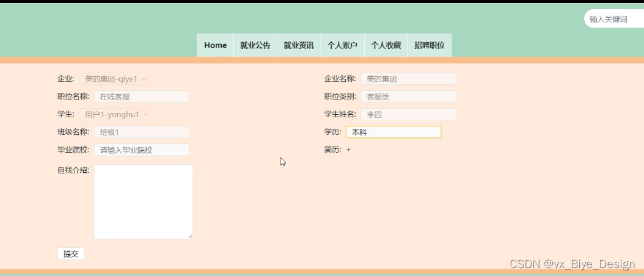The width and height of the screenshot is (644, 276).
Task: Go to the Home menu item
Action: [x=215, y=45]
